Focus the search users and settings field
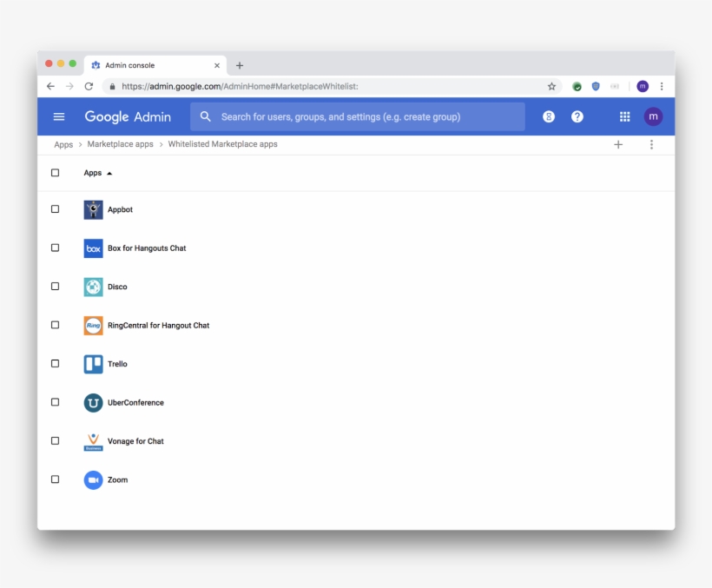 pyautogui.click(x=358, y=116)
